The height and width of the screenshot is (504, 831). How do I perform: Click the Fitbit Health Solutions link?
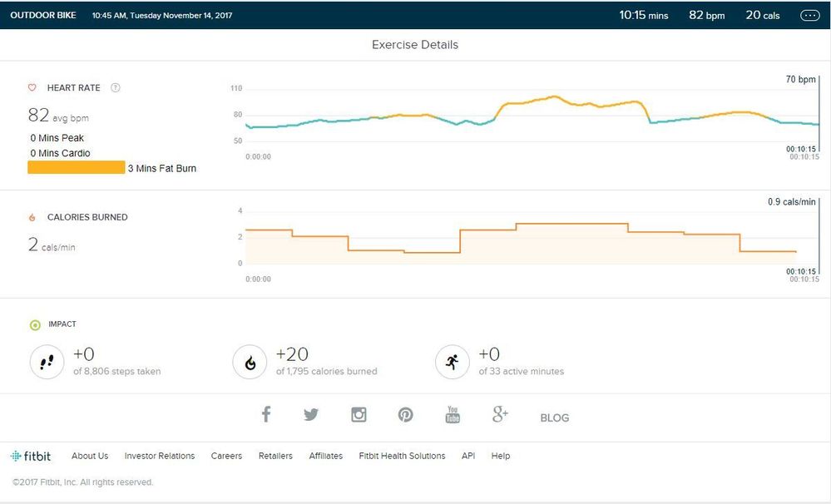402,456
